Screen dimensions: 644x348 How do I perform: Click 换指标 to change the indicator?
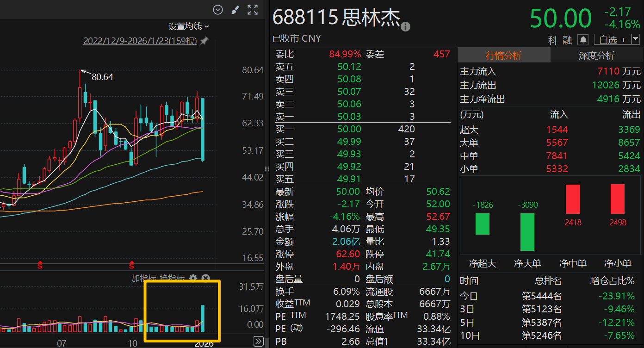(172, 278)
